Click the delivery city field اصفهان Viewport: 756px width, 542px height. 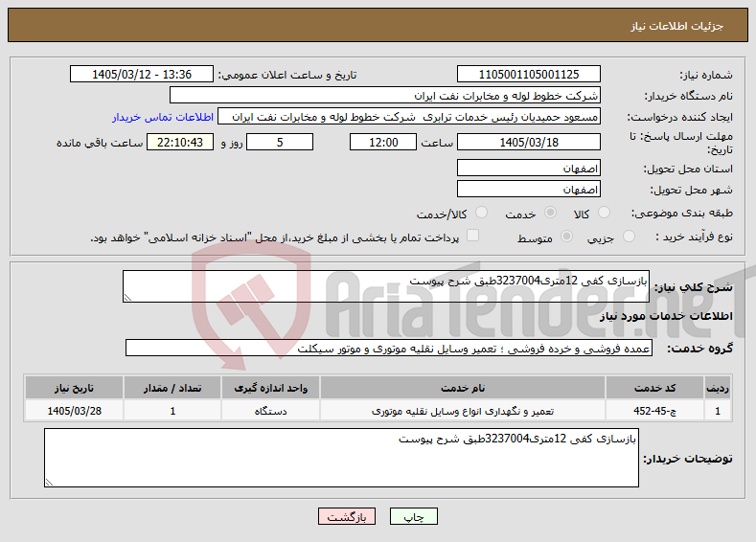click(528, 189)
